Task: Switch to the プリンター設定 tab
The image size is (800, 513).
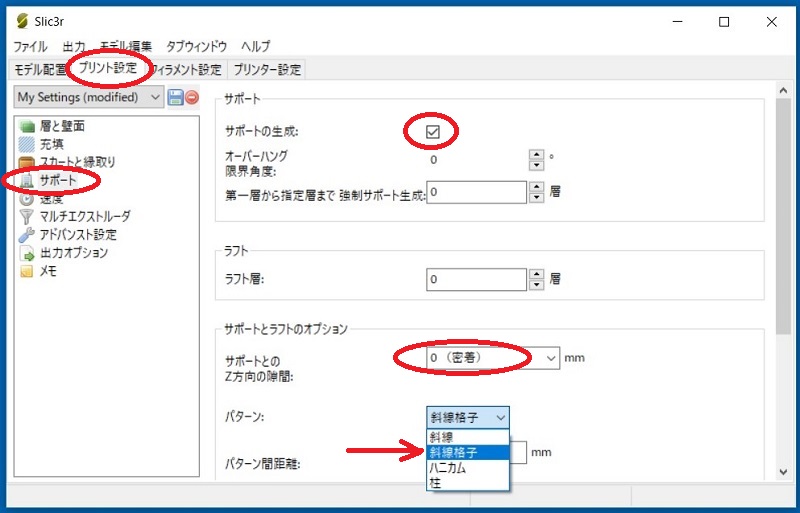Action: tap(267, 69)
